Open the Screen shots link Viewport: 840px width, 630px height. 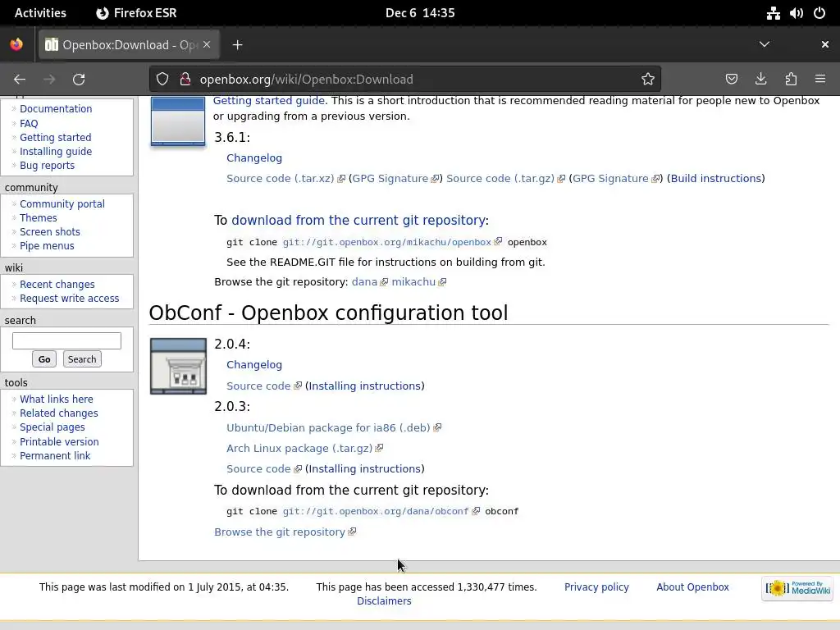(x=50, y=232)
